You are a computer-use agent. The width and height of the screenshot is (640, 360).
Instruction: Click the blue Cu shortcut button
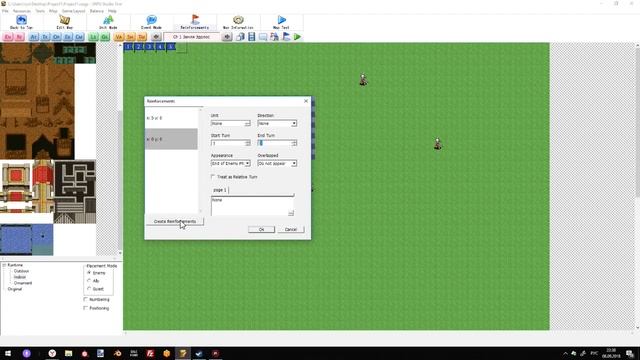pyautogui.click(x=79, y=37)
